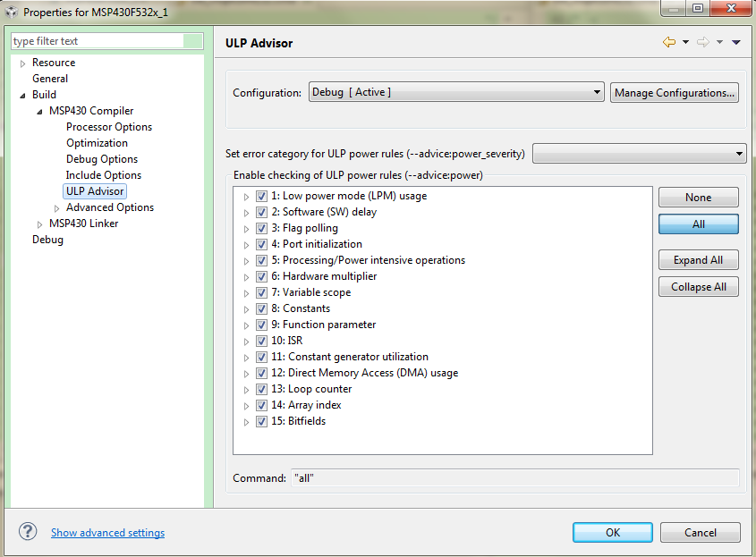Image resolution: width=756 pixels, height=557 pixels.
Task: Click the Show advanced settings link
Action: pyautogui.click(x=107, y=533)
